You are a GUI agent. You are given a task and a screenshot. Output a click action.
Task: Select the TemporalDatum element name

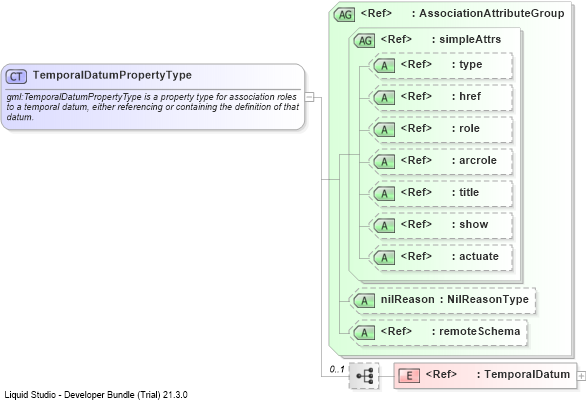(527, 374)
